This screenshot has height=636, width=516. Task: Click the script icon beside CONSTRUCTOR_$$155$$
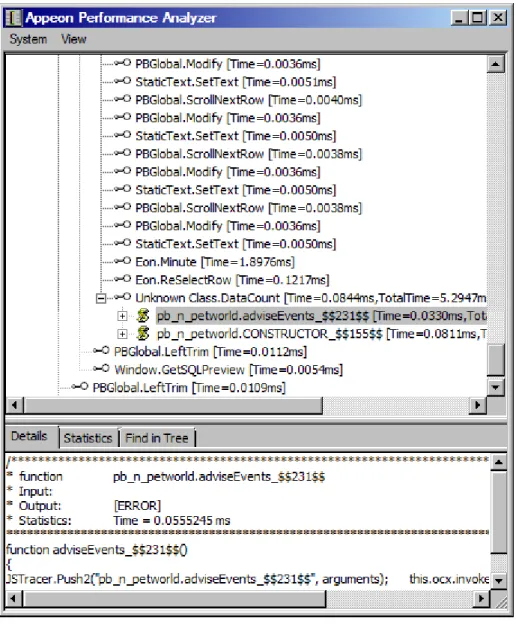point(142,334)
